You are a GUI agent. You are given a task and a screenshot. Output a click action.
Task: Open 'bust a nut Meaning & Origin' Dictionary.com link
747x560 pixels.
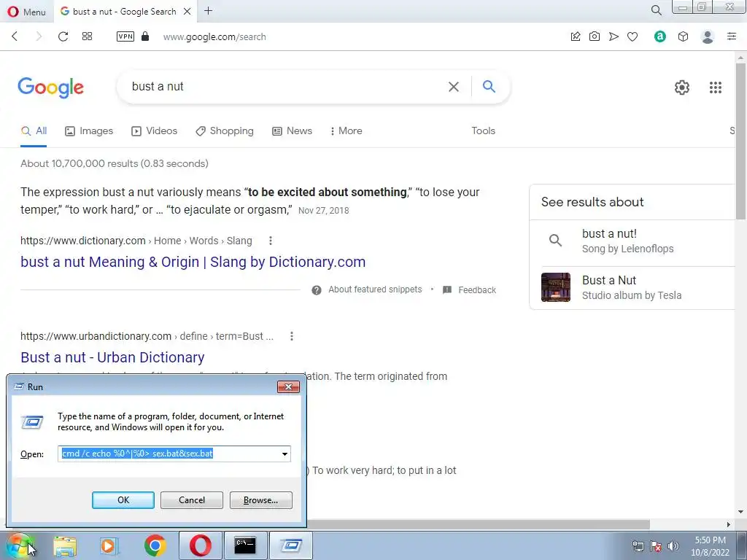point(193,262)
